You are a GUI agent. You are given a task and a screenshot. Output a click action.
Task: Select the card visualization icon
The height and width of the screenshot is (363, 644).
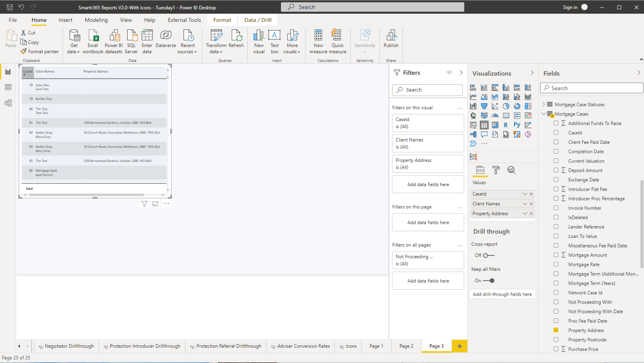tap(506, 116)
